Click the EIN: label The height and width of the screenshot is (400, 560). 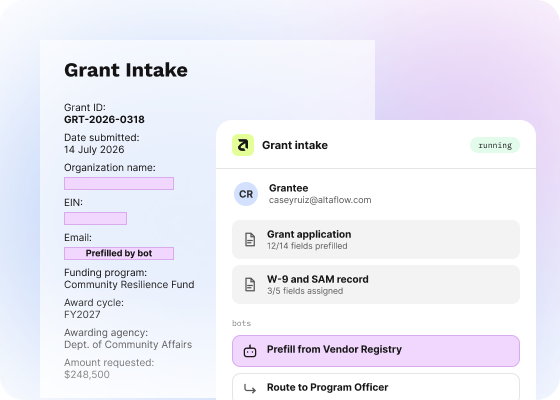[x=73, y=202]
